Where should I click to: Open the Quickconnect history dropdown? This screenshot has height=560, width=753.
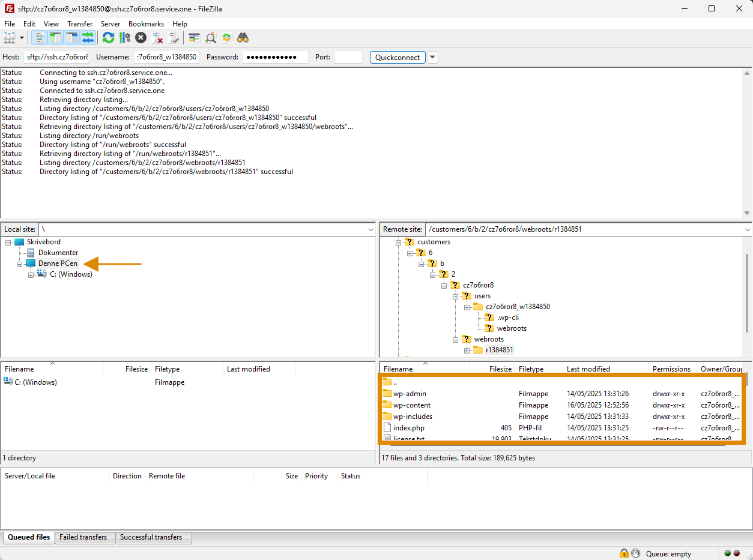(x=432, y=57)
